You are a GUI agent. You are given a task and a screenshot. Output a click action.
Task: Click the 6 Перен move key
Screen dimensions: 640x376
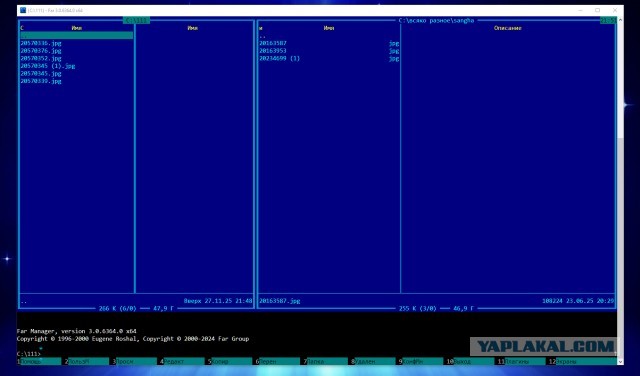point(278,361)
